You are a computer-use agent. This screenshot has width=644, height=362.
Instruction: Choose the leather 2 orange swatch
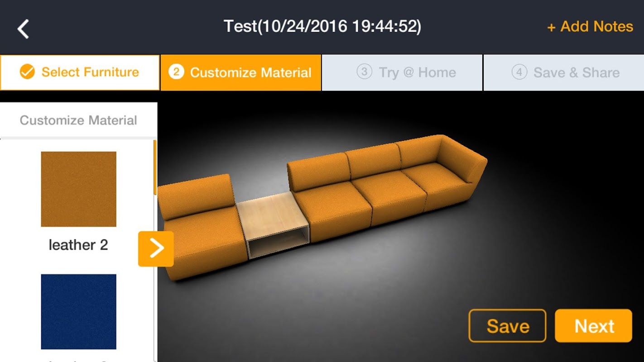coord(78,189)
